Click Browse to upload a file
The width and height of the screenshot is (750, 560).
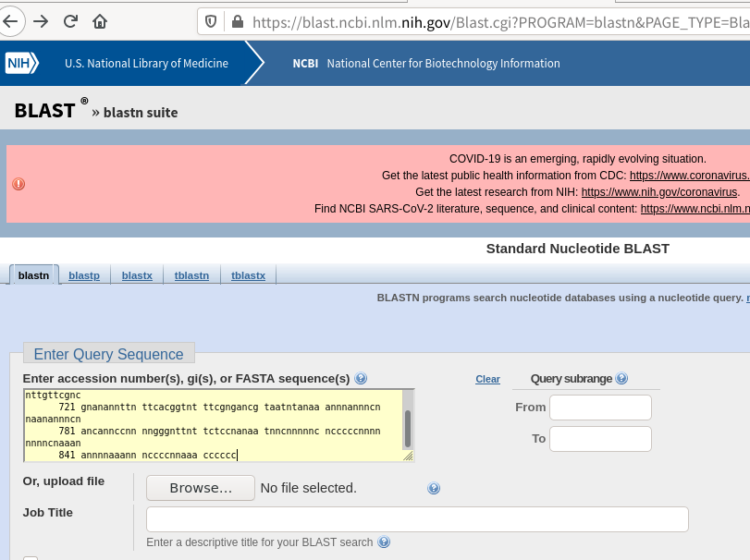pos(201,488)
